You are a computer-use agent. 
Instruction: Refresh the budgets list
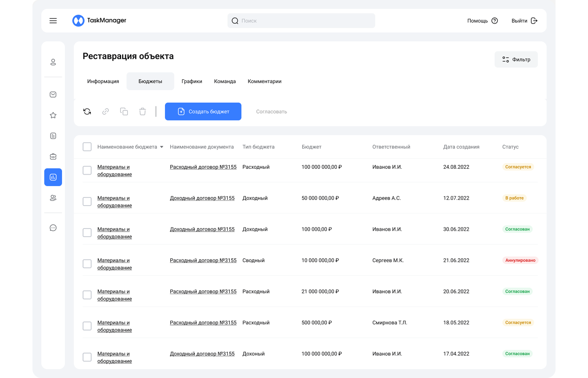pyautogui.click(x=87, y=112)
